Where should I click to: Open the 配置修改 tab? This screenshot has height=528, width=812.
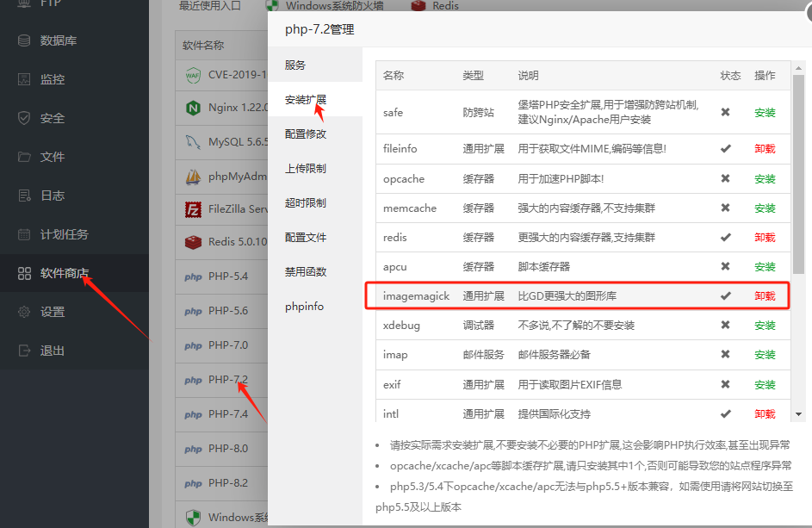(x=315, y=134)
